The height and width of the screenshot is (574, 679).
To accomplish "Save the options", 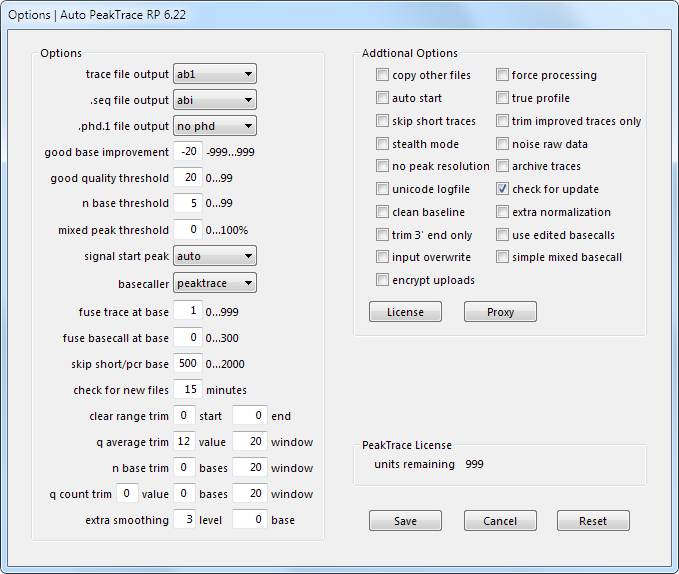I will tap(405, 520).
